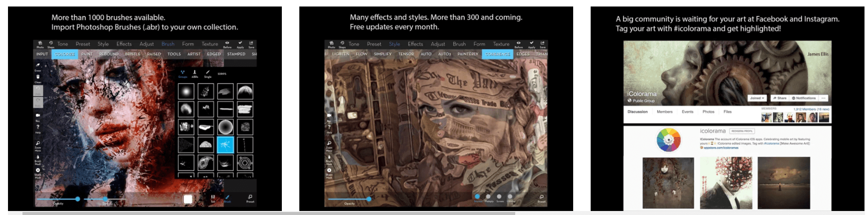Image resolution: width=868 pixels, height=215 pixels.
Task: Click the 1,912 Members link
Action: click(812, 109)
